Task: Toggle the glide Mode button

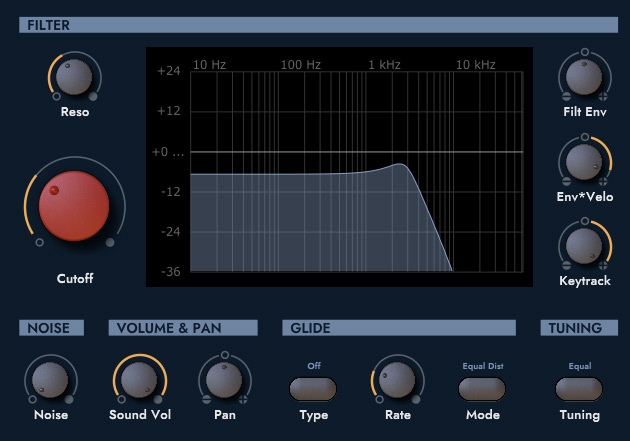Action: click(483, 388)
